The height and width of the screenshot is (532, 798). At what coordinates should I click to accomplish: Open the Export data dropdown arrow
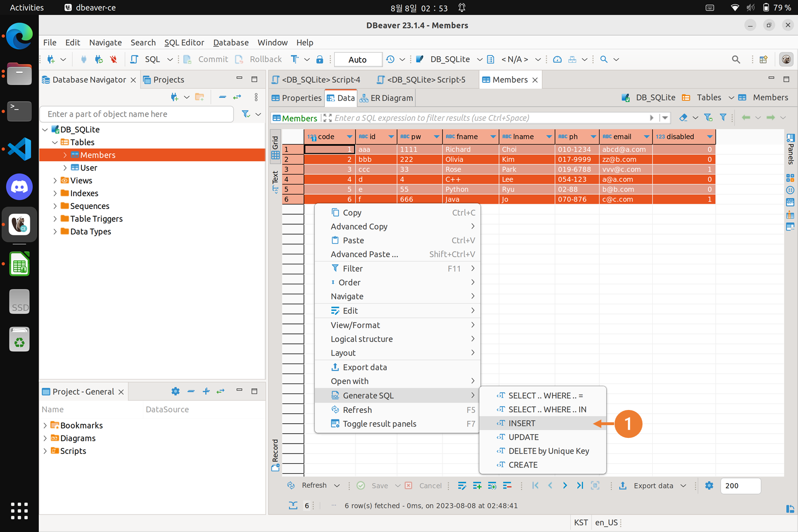(x=683, y=486)
